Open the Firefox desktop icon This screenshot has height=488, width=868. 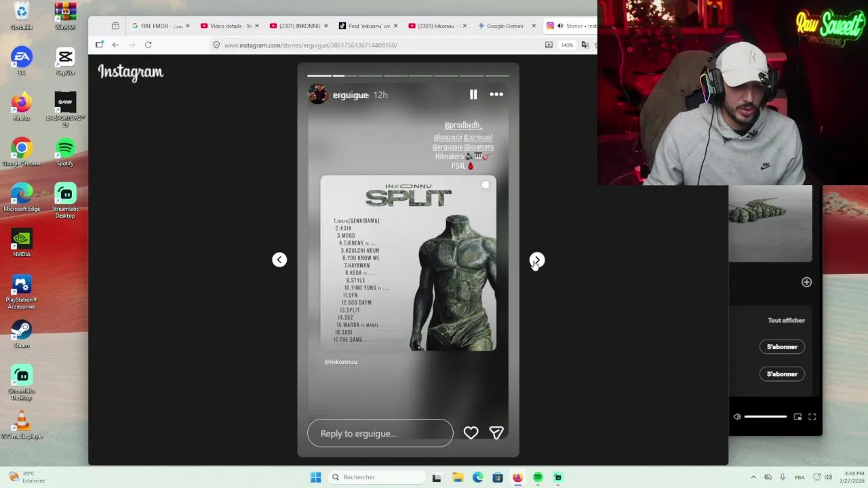coord(22,106)
